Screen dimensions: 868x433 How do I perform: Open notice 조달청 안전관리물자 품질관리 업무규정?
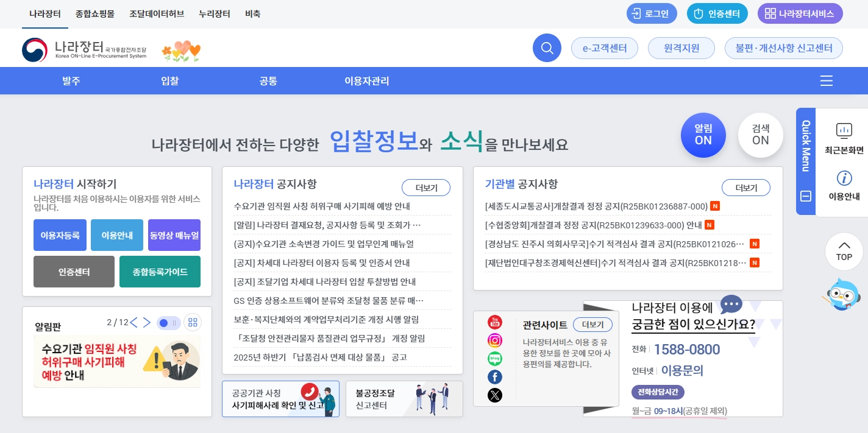329,338
